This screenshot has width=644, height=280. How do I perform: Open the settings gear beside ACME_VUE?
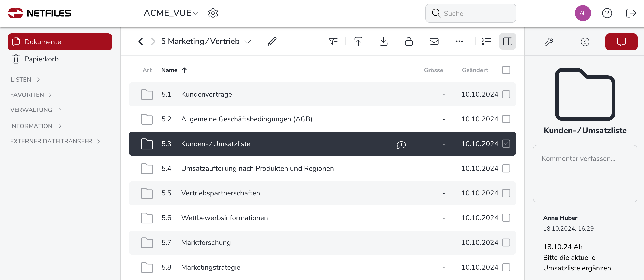[213, 13]
